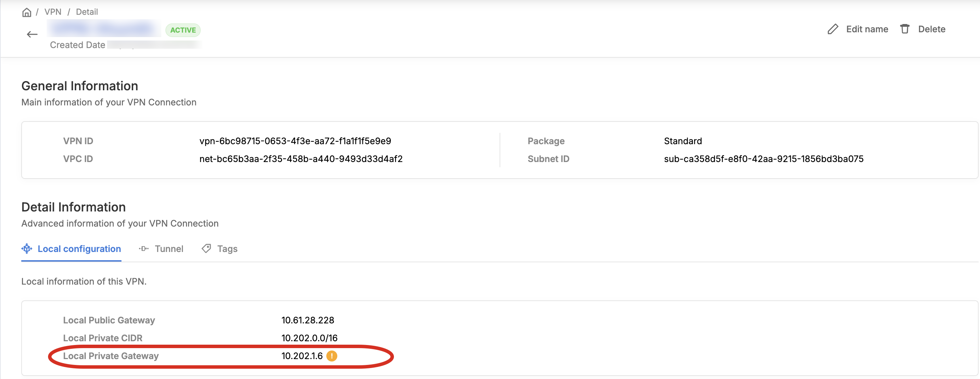Click the orange warning icon beside 10.202.1.6
The image size is (980, 379).
(x=332, y=356)
